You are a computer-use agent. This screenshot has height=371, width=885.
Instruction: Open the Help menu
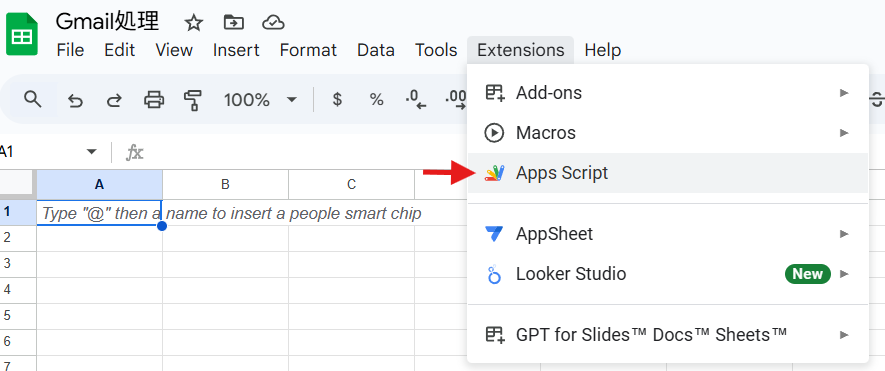[603, 50]
